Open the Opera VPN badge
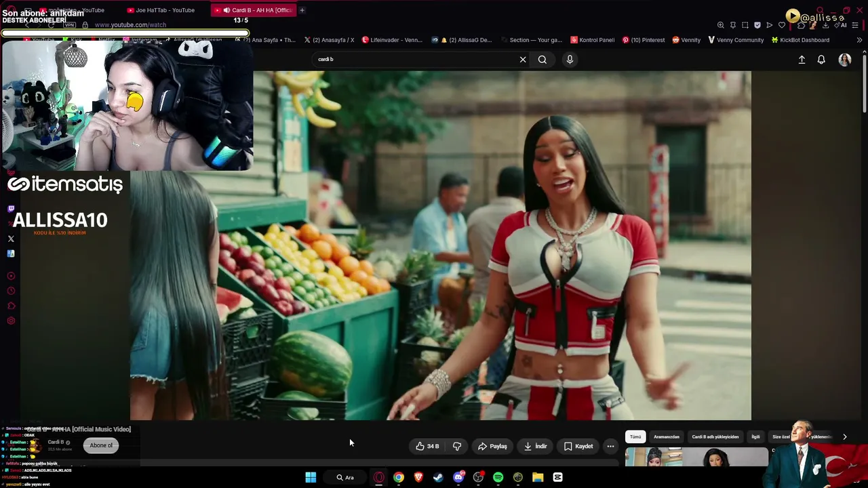Screen dimensions: 868x488 click(70, 25)
